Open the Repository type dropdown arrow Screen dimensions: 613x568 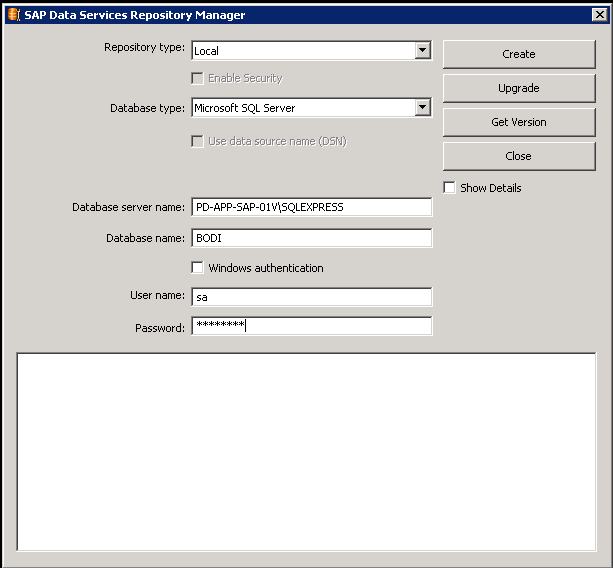coord(422,50)
